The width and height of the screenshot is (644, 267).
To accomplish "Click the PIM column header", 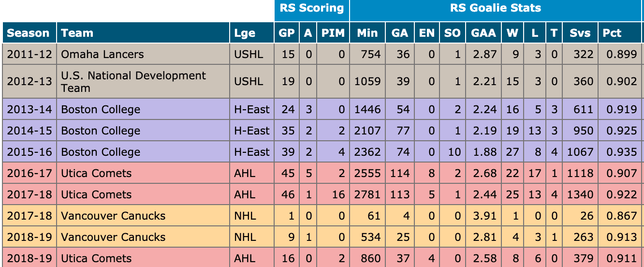I will click(333, 33).
